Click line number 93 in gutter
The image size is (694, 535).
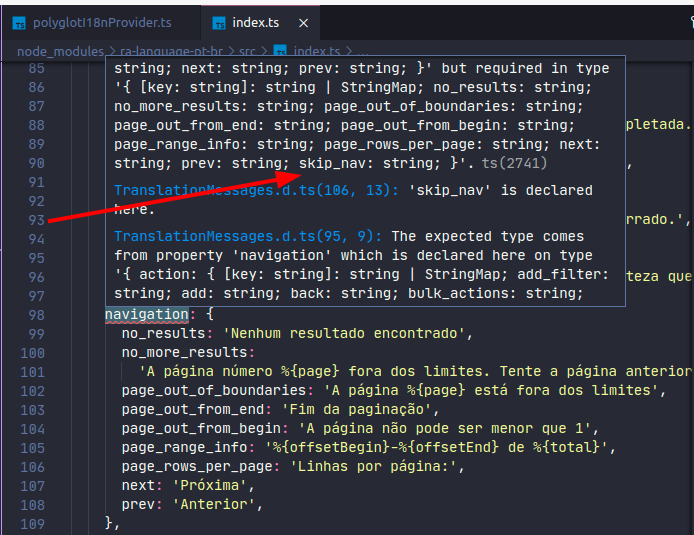(x=36, y=220)
